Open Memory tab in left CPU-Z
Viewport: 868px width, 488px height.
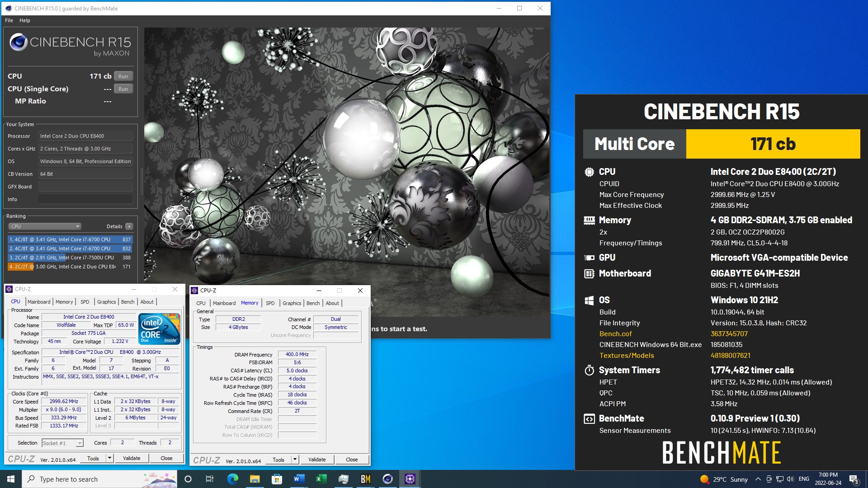click(64, 302)
